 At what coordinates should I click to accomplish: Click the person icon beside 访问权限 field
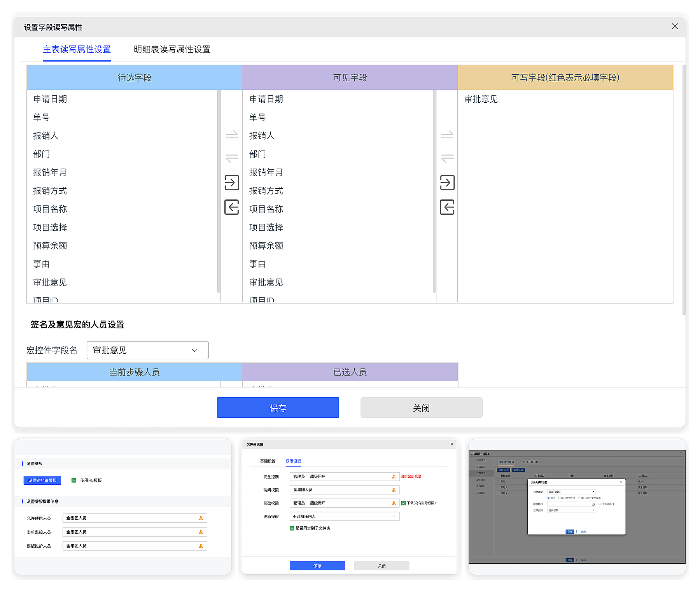pyautogui.click(x=394, y=490)
